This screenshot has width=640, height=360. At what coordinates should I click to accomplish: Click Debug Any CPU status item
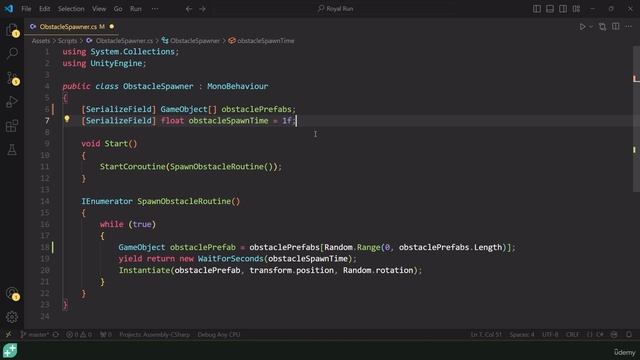pyautogui.click(x=219, y=334)
